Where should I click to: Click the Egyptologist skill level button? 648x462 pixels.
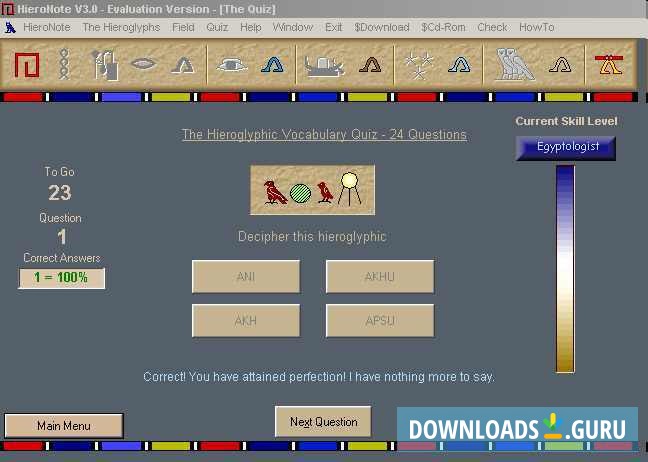pyautogui.click(x=566, y=148)
